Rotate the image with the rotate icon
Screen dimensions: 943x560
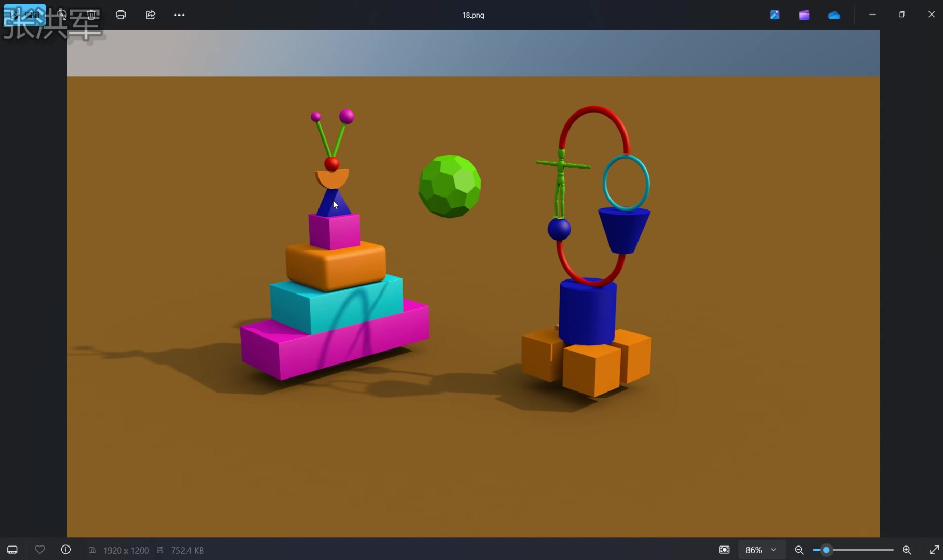click(62, 15)
